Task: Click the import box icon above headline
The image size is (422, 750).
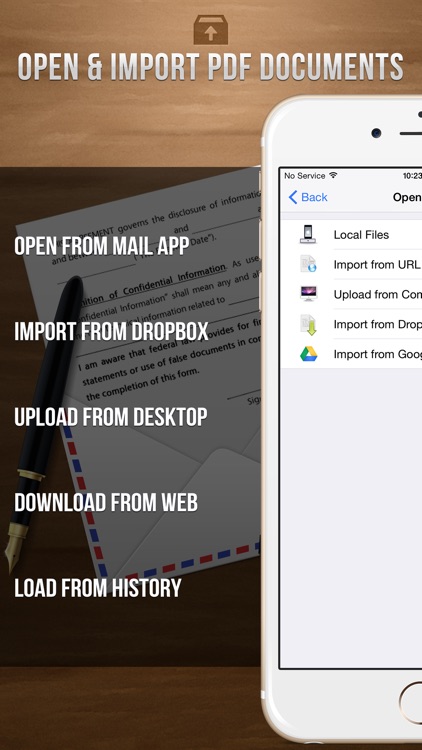Action: click(x=211, y=30)
